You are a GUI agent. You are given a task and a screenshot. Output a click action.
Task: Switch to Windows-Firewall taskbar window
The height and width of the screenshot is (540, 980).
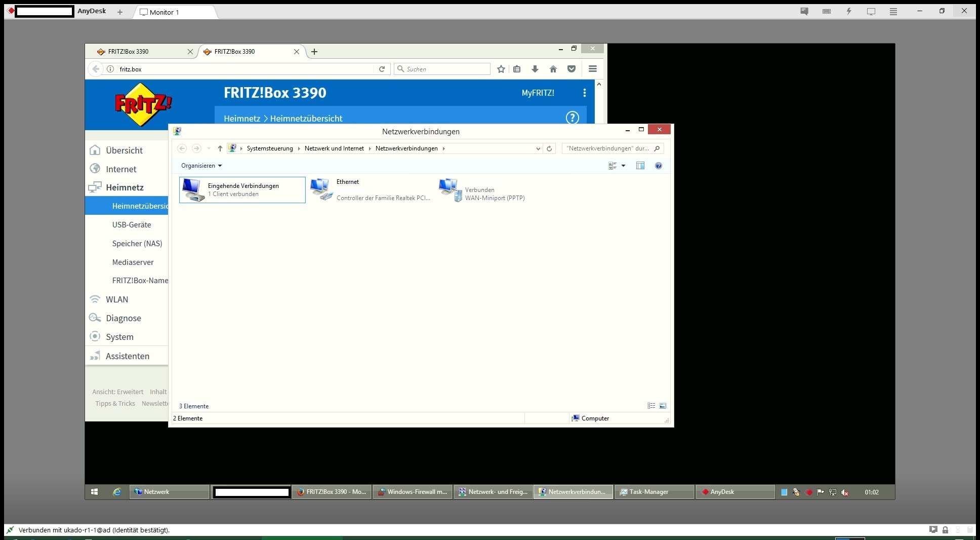[x=413, y=492]
